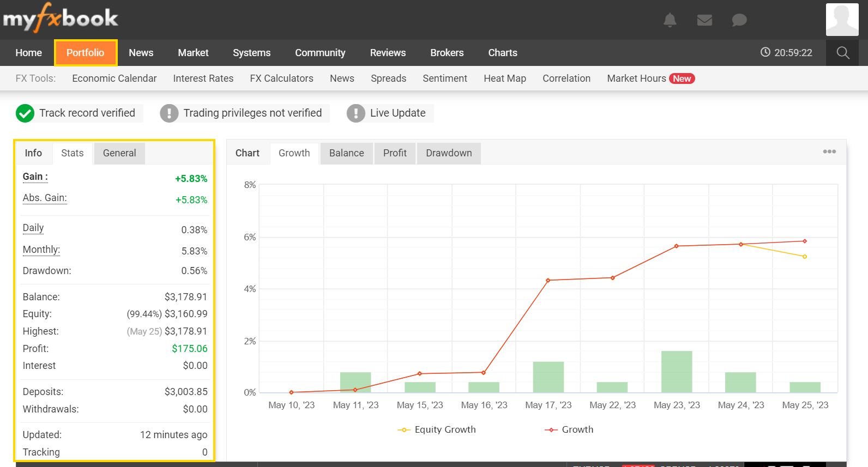868x467 pixels.
Task: Click the Monthly label
Action: tap(41, 250)
